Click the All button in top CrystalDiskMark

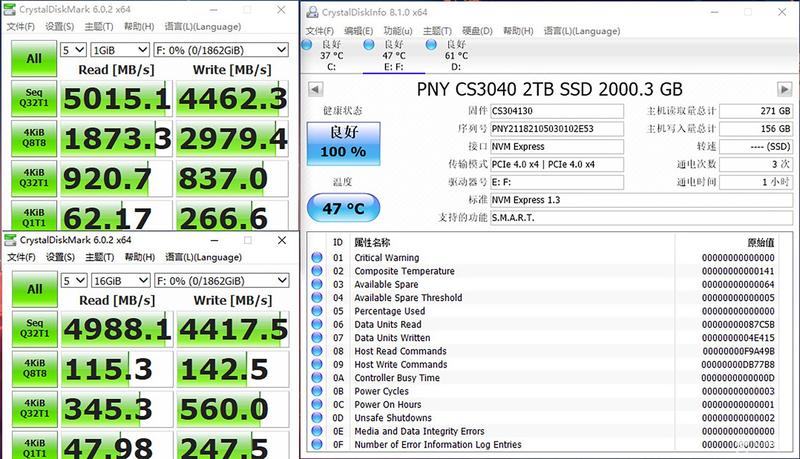[34, 59]
